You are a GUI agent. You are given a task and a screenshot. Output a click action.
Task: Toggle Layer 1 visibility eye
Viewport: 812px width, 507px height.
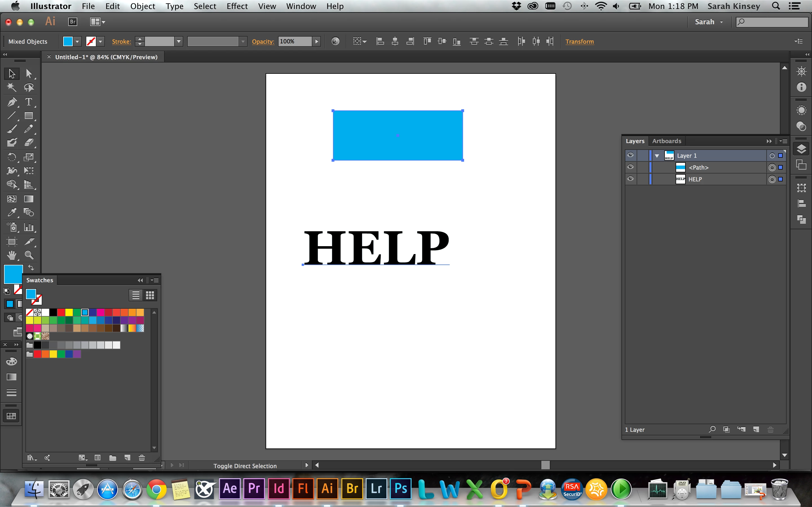tap(630, 155)
